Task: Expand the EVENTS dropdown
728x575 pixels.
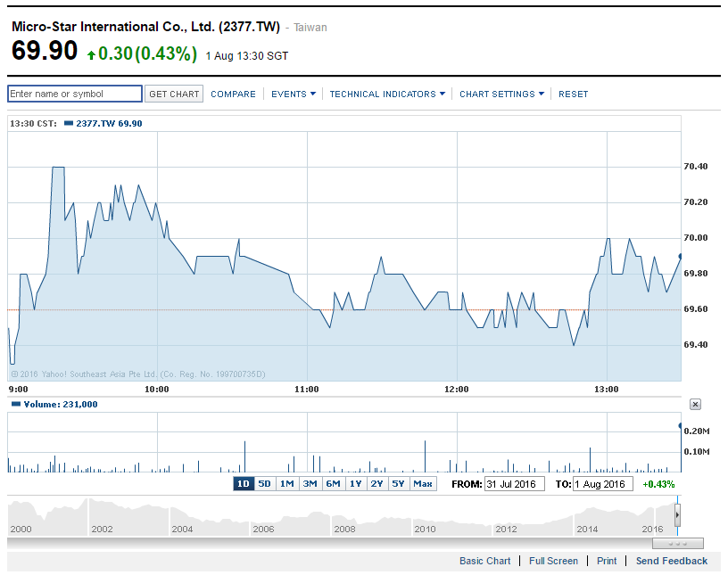Action: (294, 94)
